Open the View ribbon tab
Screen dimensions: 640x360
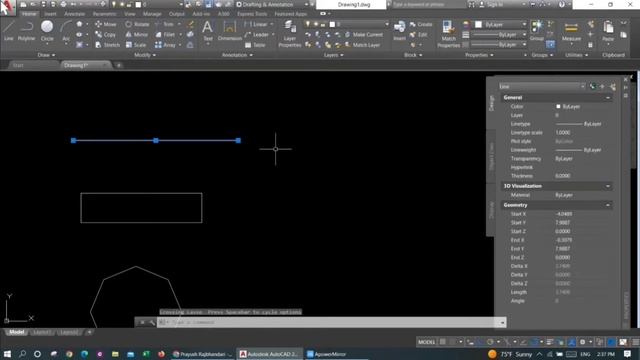pos(130,13)
